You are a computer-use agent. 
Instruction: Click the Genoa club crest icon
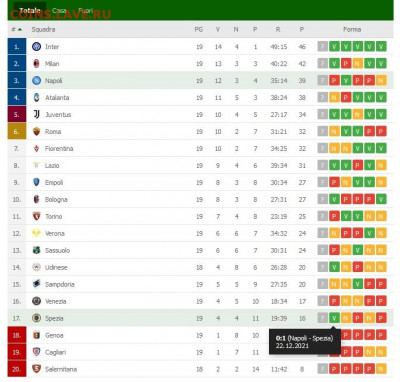[36, 335]
